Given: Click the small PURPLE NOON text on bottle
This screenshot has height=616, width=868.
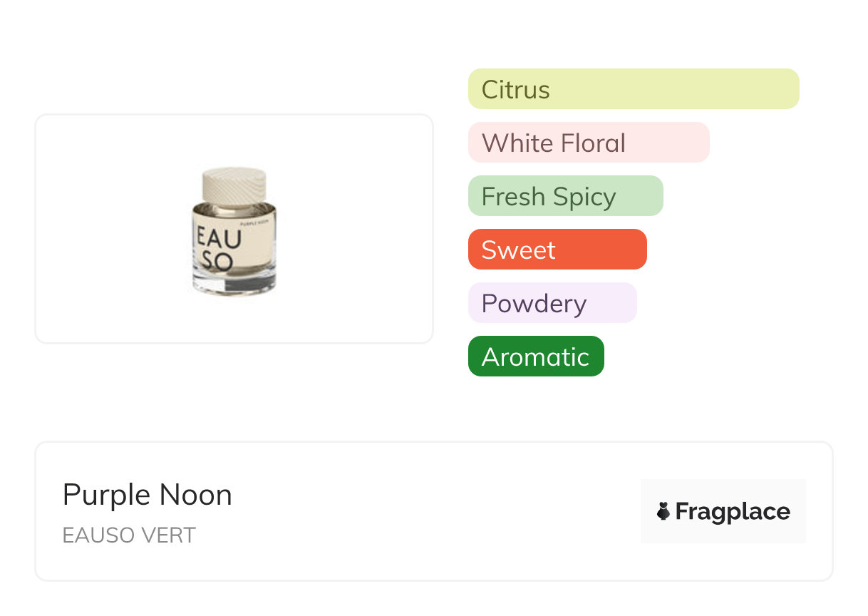Looking at the screenshot, I should pyautogui.click(x=257, y=224).
